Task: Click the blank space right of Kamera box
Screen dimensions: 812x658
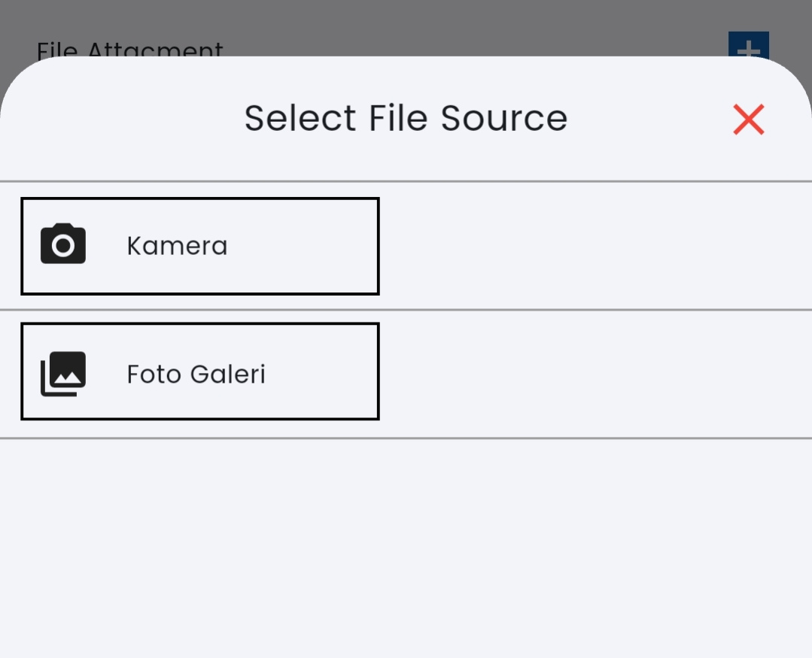Action: (595, 246)
